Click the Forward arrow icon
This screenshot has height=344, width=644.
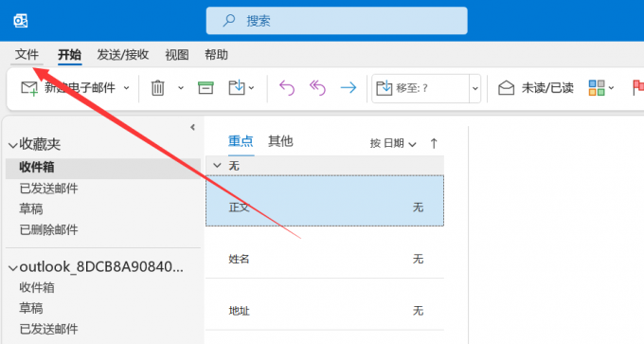[349, 87]
